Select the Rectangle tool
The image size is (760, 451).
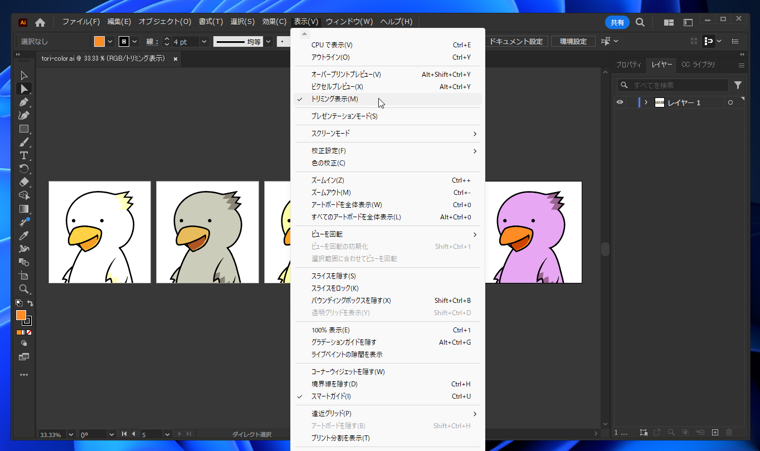pos(24,129)
